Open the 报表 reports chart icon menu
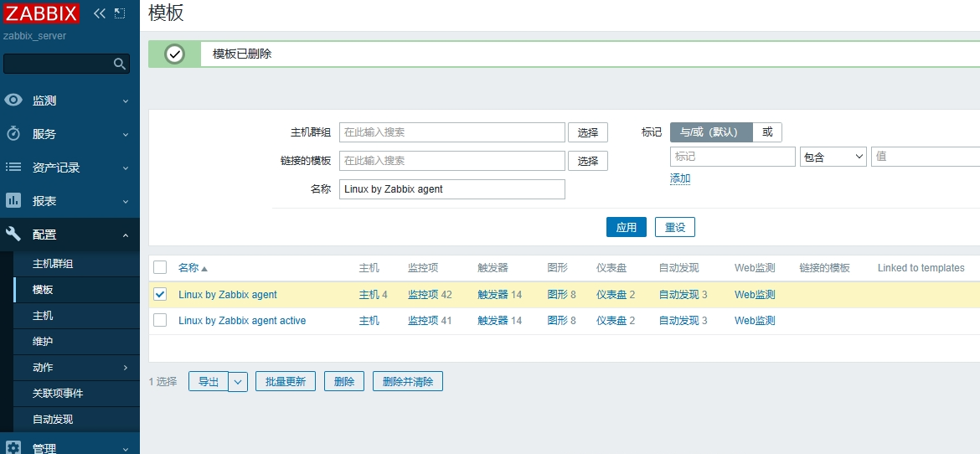Screen dimensions: 980x454 point(13,201)
